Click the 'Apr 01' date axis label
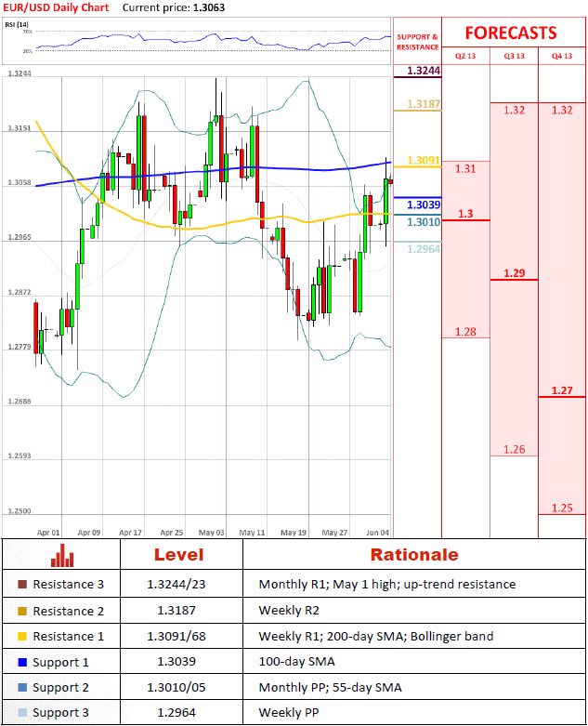This screenshot has width=588, height=726. 48,533
